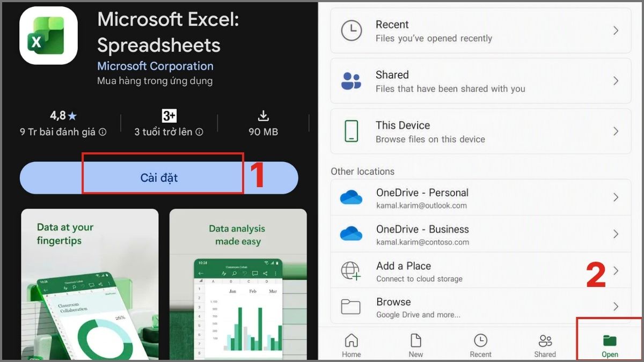The height and width of the screenshot is (362, 644).
Task: Tap the 'Microsoft Excel: Spreadsheets' title
Action: click(168, 32)
